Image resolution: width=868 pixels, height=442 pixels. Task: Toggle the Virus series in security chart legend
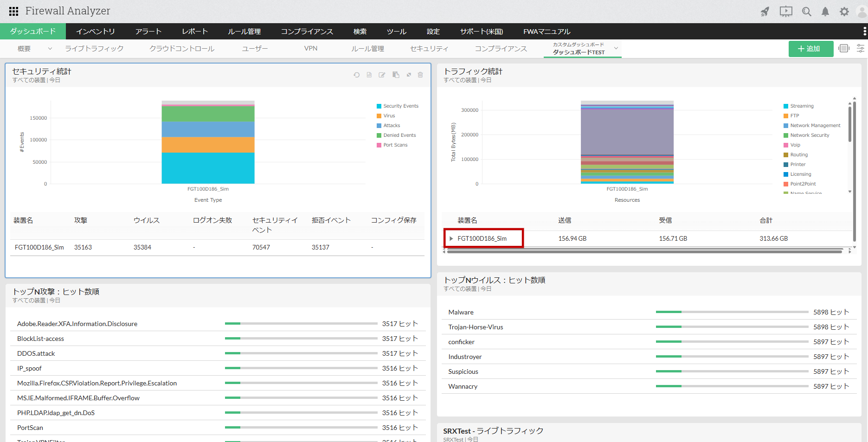click(389, 116)
